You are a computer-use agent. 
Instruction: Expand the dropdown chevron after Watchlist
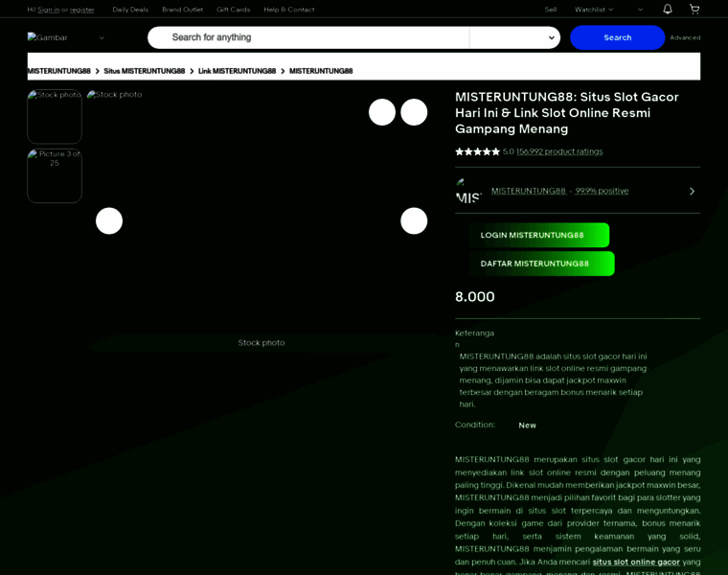[x=640, y=10]
